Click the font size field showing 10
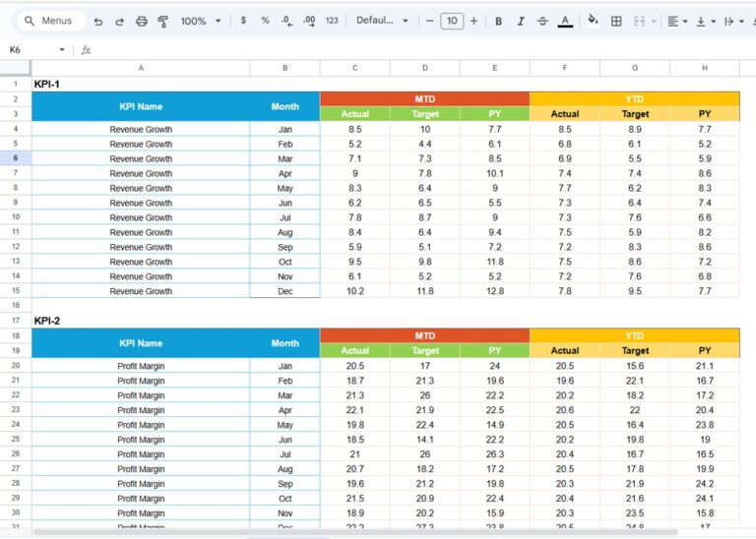This screenshot has height=539, width=756. (x=452, y=21)
